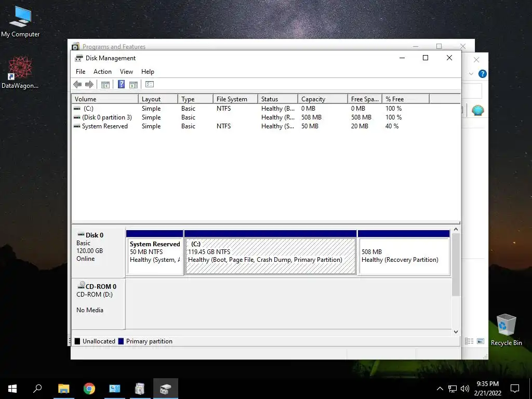Sort by the File System column header
Screen dimensions: 532x399
click(235, 99)
